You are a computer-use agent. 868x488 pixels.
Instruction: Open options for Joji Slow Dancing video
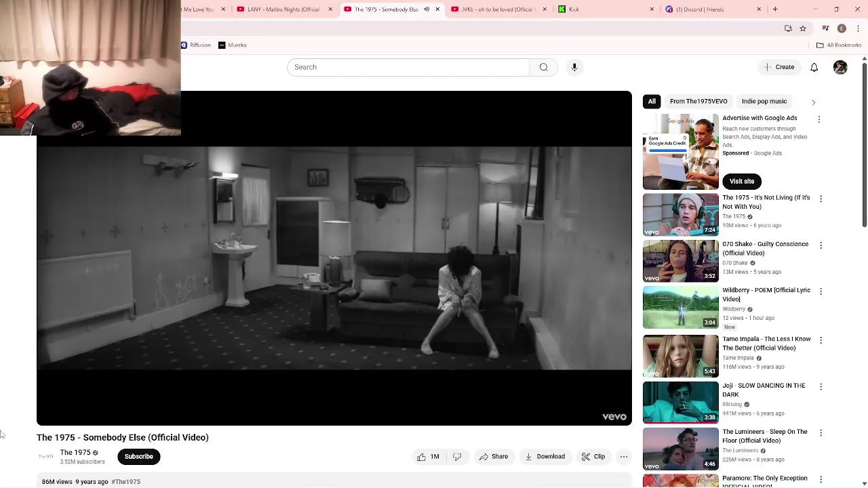(821, 387)
